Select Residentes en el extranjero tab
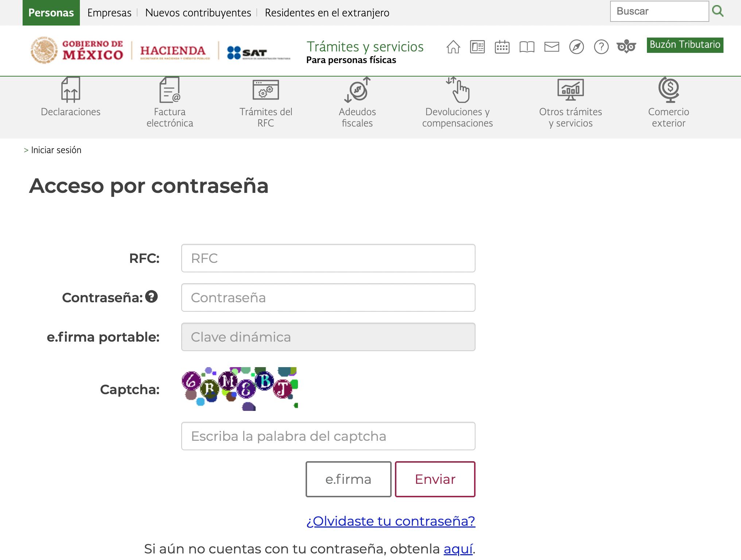The image size is (741, 560). 327,13
